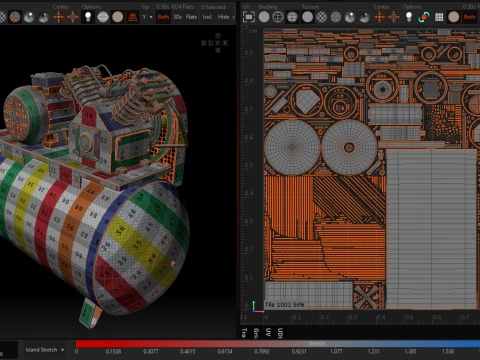Click the second Center icon in 3D toolbar
Screen dimensions: 480x360
(73, 17)
